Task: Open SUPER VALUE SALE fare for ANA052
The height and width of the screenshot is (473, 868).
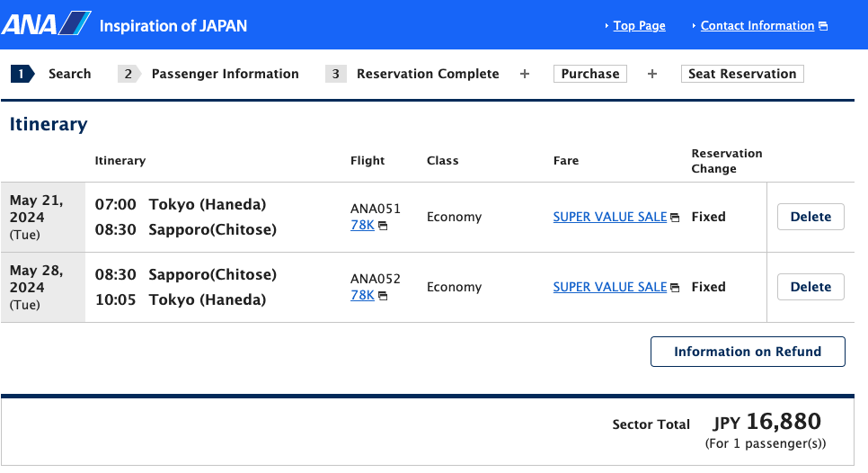Action: [610, 287]
